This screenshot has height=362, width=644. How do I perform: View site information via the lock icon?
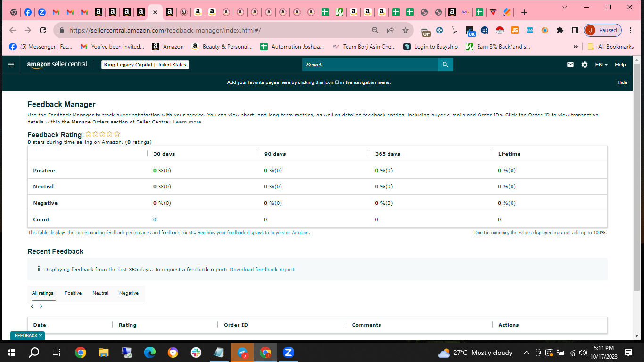[x=61, y=30]
